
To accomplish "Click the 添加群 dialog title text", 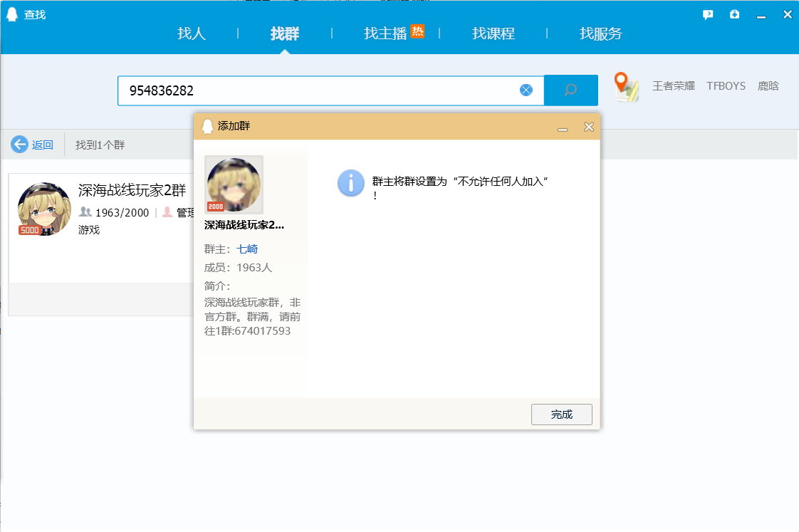I will pyautogui.click(x=234, y=126).
